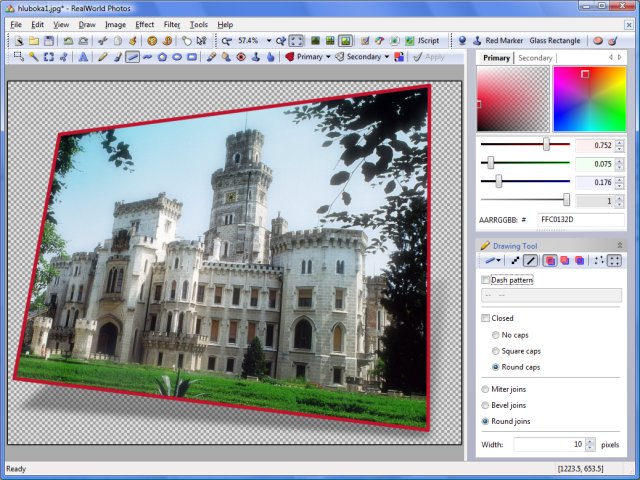Open the Filter menu
The width and height of the screenshot is (640, 480).
click(171, 24)
